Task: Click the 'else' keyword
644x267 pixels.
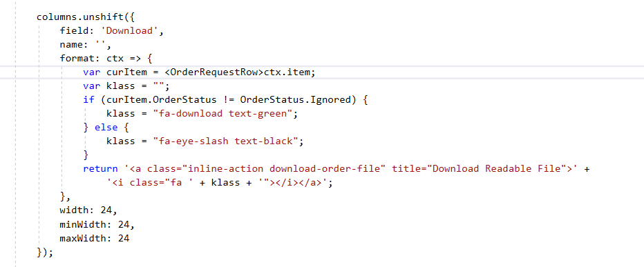Action: tap(106, 128)
